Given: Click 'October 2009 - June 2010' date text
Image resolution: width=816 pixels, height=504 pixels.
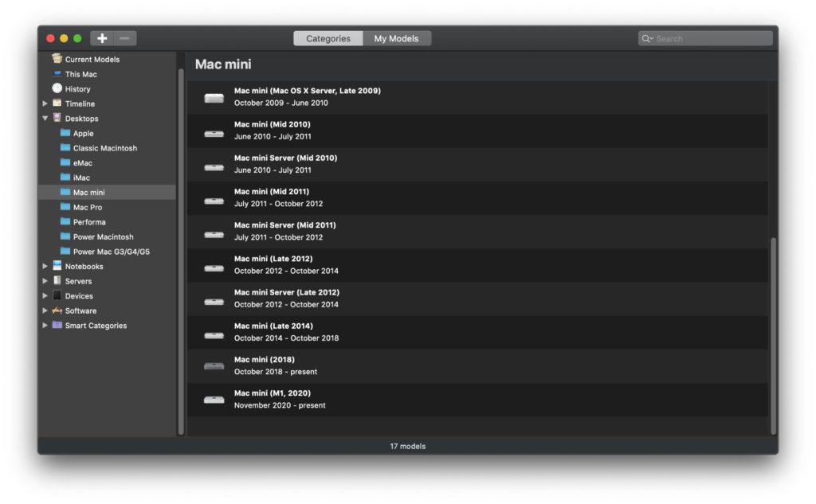Looking at the screenshot, I should [281, 103].
